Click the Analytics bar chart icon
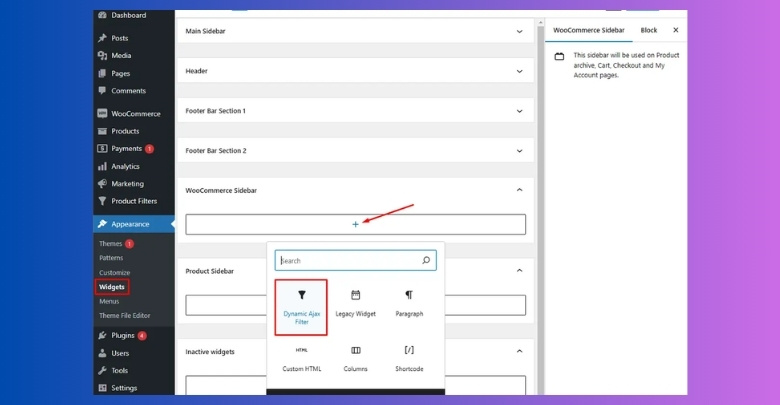This screenshot has width=780, height=405. [102, 166]
